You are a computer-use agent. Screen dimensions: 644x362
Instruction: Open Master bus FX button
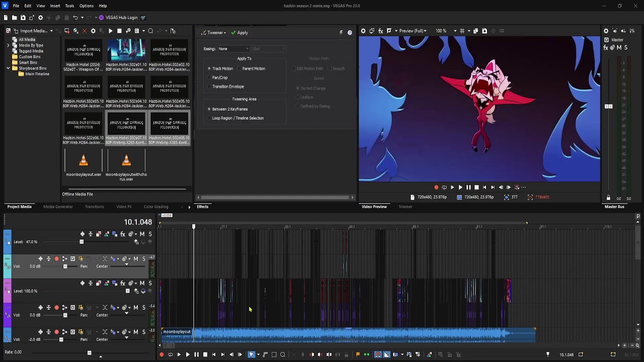(x=606, y=47)
